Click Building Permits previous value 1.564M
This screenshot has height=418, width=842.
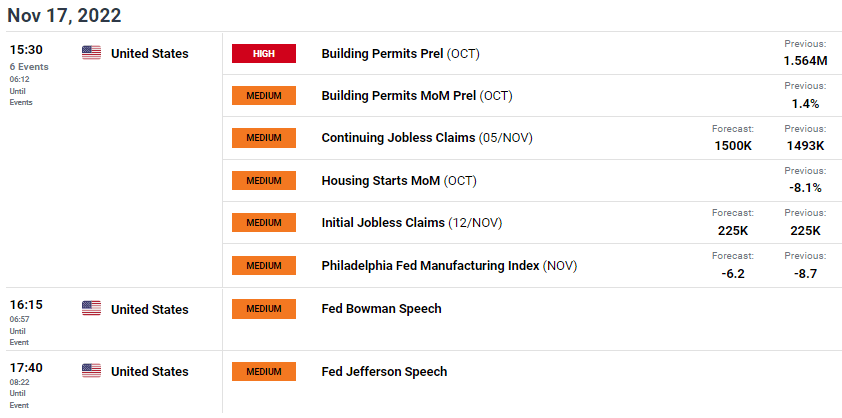805,61
